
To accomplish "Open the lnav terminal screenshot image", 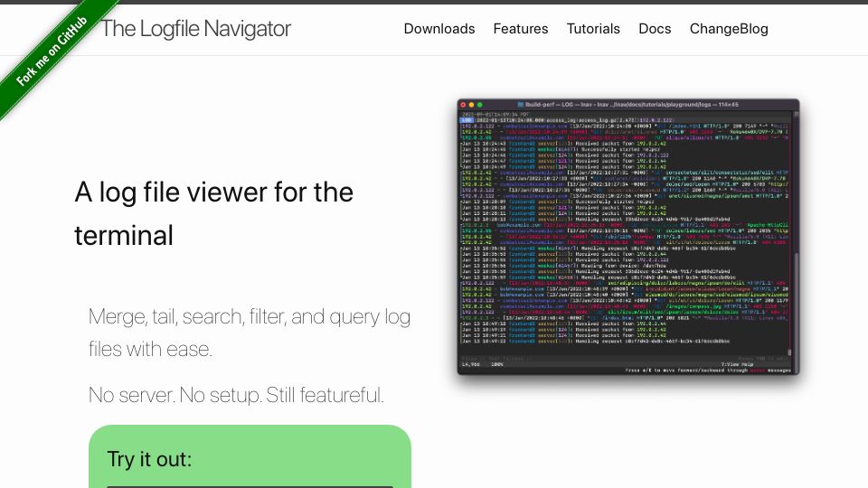I will click(x=628, y=237).
